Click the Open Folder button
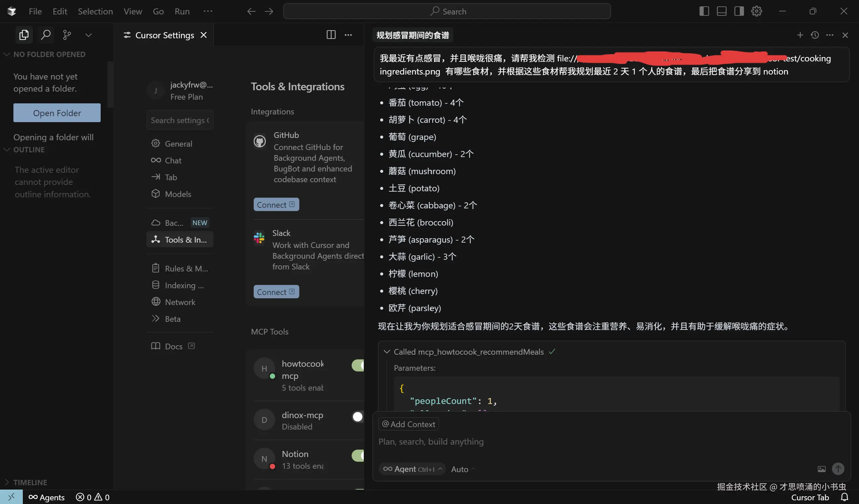859x504 pixels. coord(57,113)
